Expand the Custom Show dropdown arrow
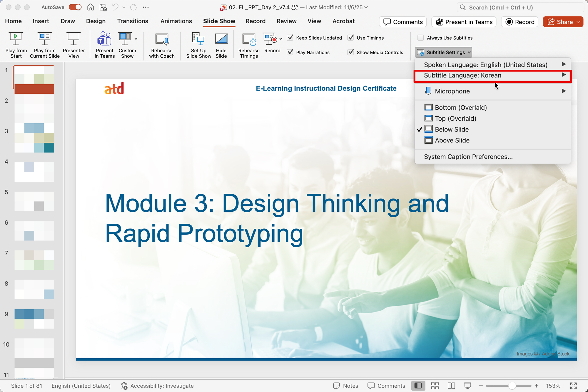Screen dimensions: 588x392 tap(136, 38)
